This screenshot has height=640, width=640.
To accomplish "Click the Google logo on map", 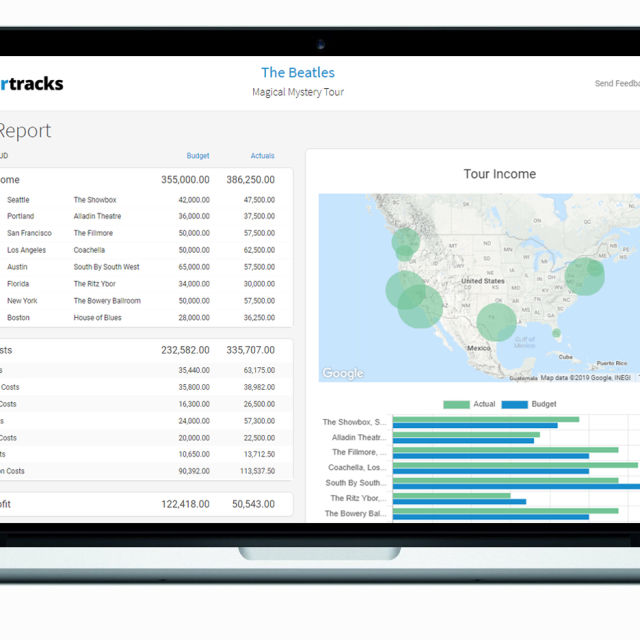I will coord(343,373).
